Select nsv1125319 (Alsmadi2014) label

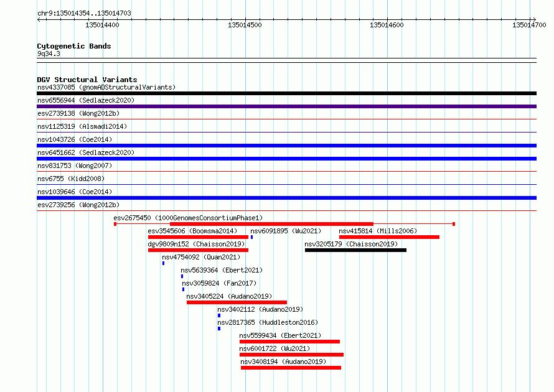coord(82,126)
